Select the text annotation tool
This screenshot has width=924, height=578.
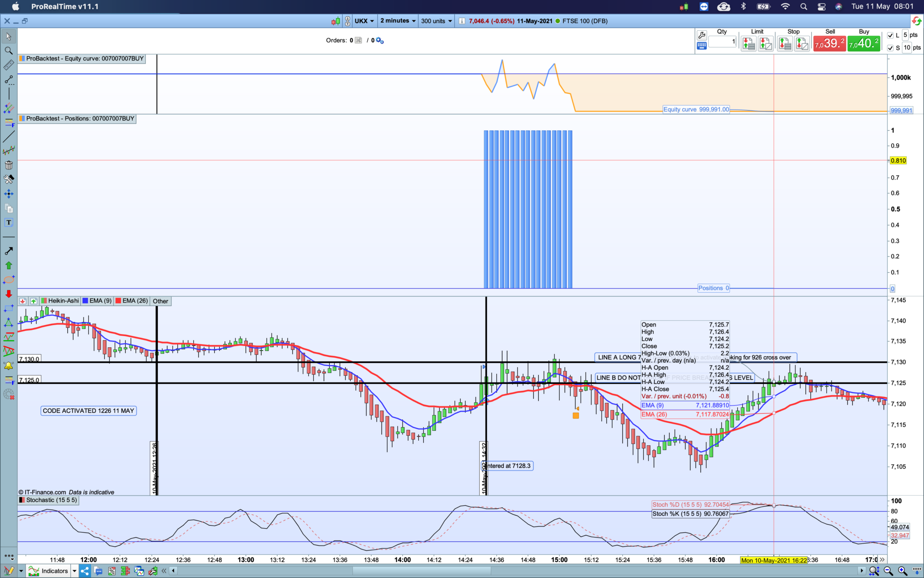pos(9,223)
